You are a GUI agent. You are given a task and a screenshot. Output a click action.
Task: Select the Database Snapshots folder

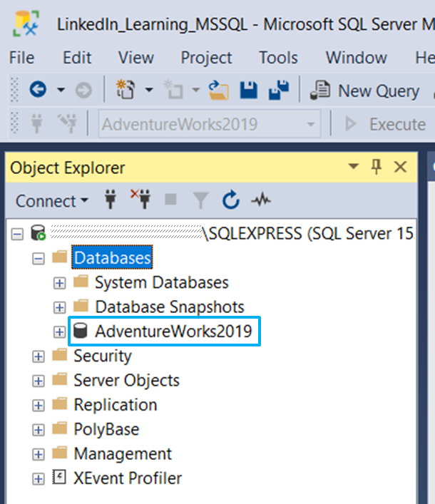pos(170,307)
